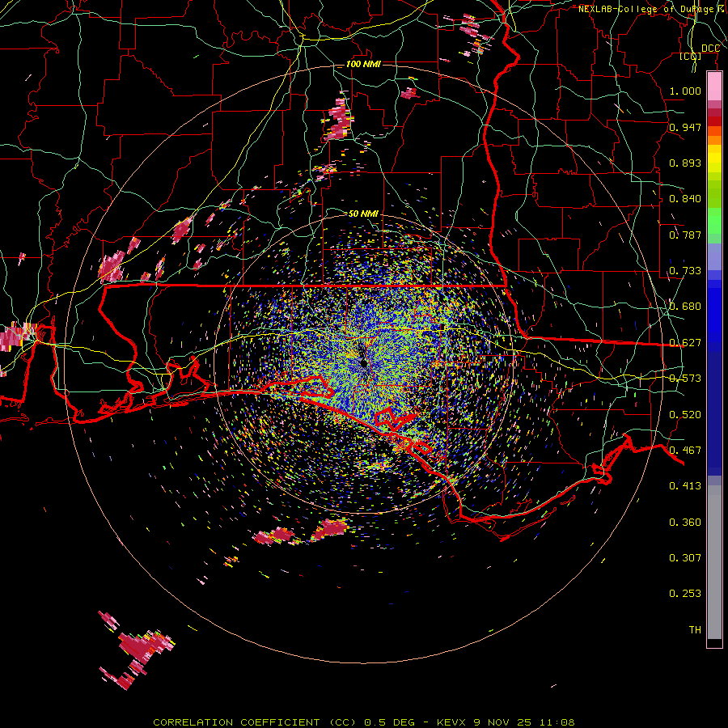Click the 1.000 legend value
This screenshot has width=728, height=728.
pyautogui.click(x=685, y=91)
